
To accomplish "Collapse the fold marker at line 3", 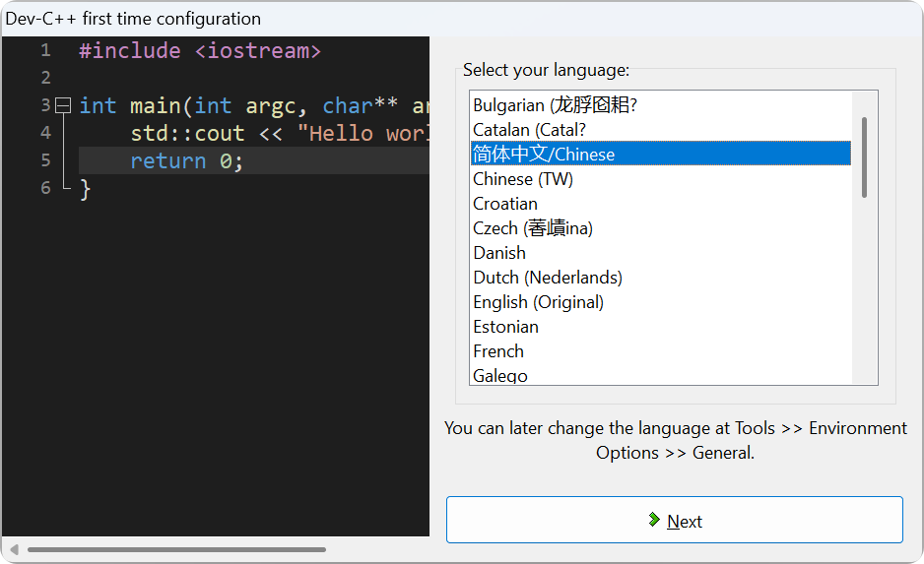I will (x=63, y=105).
